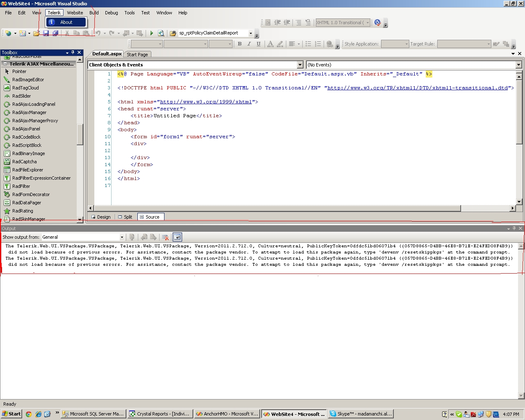This screenshot has height=420, width=525.
Task: Switch to Design view
Action: [100, 217]
